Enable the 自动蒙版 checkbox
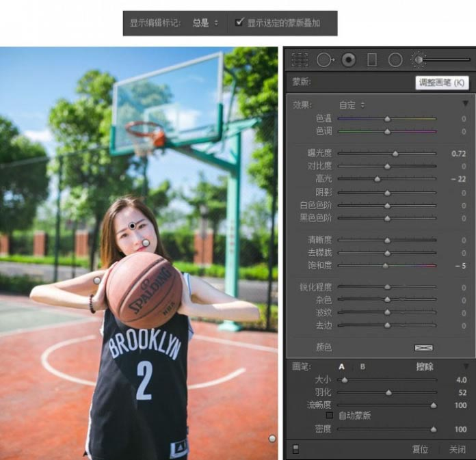Image resolution: width=476 pixels, height=460 pixels. pyautogui.click(x=330, y=415)
